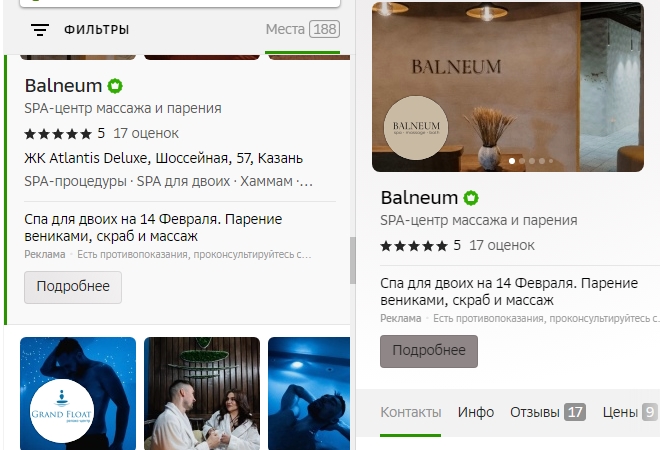Switch to the Места 188 tab

coord(303,29)
